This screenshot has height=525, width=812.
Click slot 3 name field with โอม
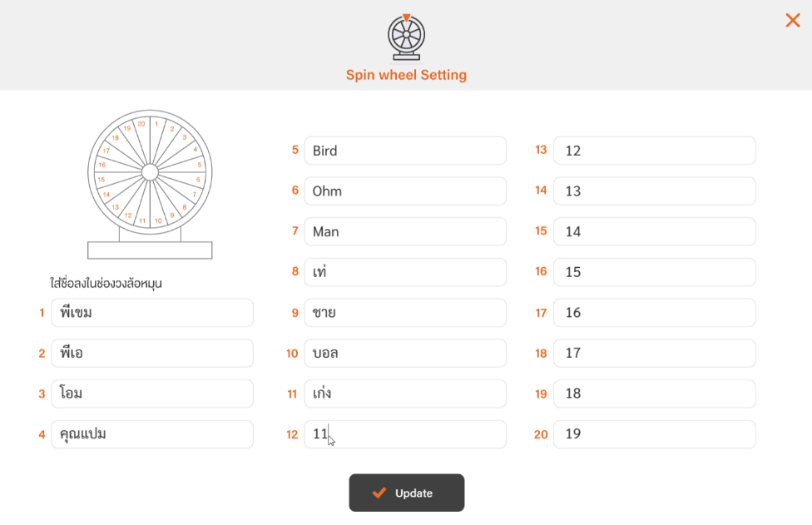[152, 394]
